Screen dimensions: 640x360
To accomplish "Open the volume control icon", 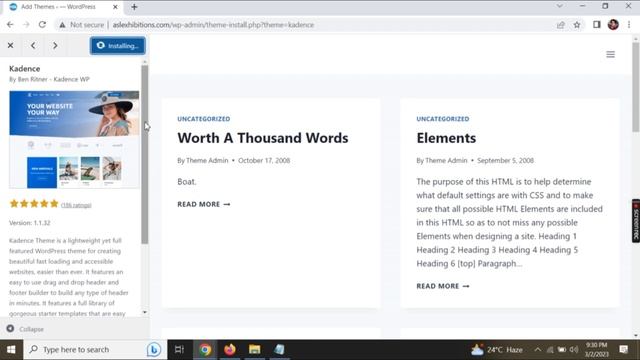I will (x=574, y=350).
